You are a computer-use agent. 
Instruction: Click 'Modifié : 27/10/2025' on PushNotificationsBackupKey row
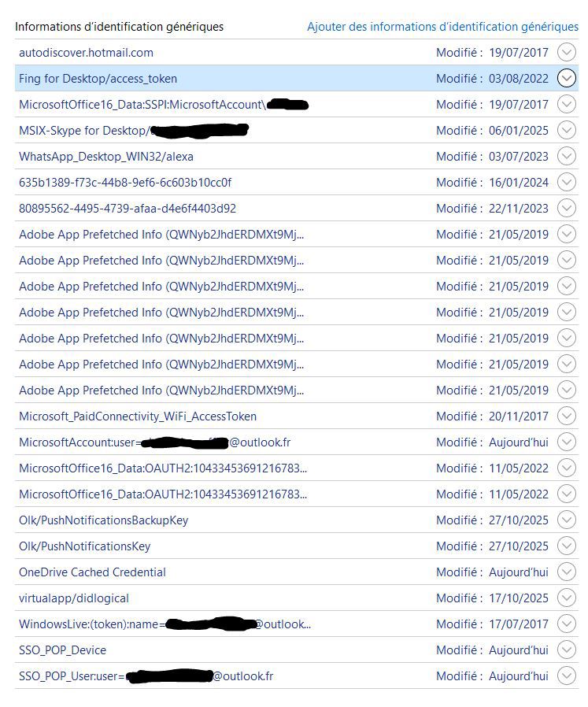(x=493, y=520)
